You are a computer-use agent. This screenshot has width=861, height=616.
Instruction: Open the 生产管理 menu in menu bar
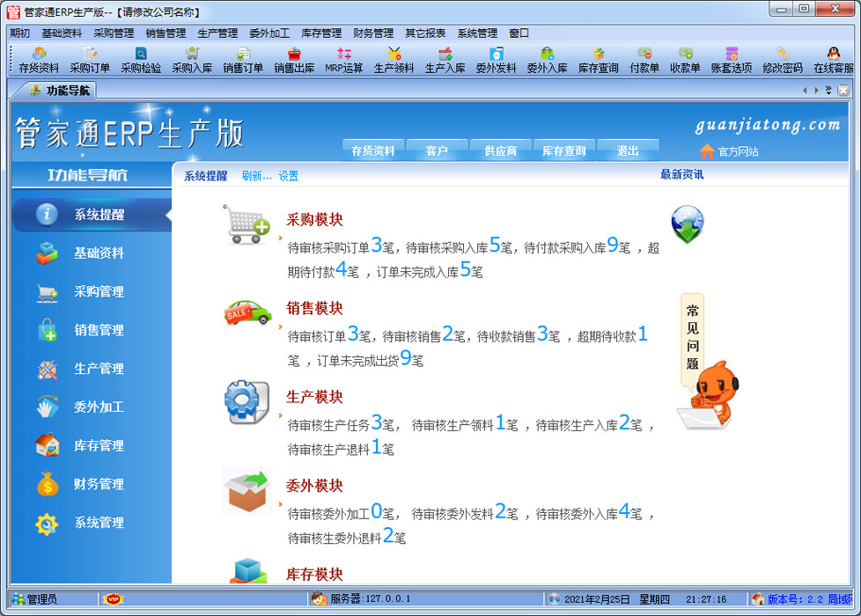point(217,33)
